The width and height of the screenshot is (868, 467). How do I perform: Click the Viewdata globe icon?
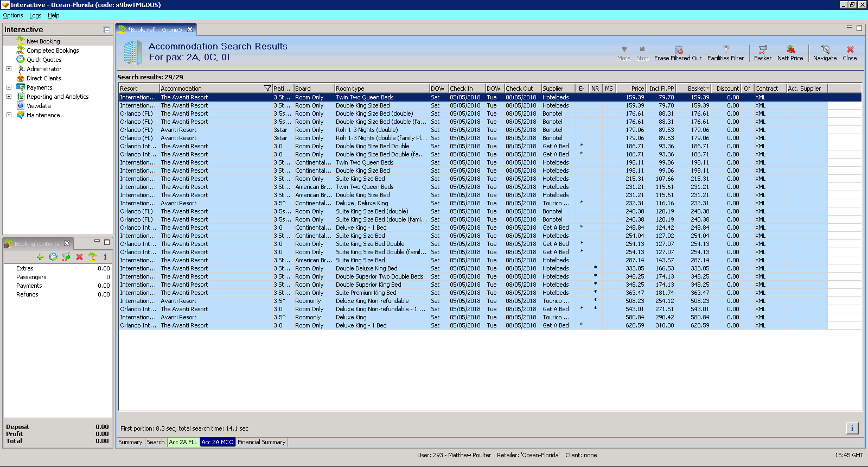coord(21,105)
